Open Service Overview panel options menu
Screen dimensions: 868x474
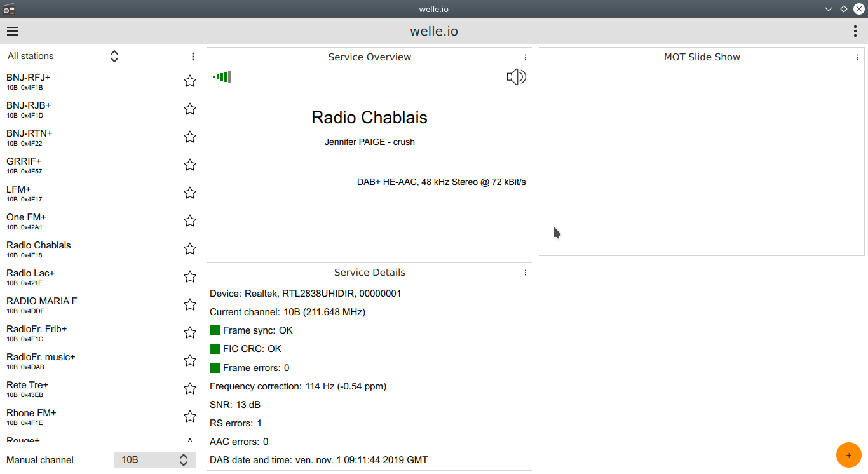(526, 57)
